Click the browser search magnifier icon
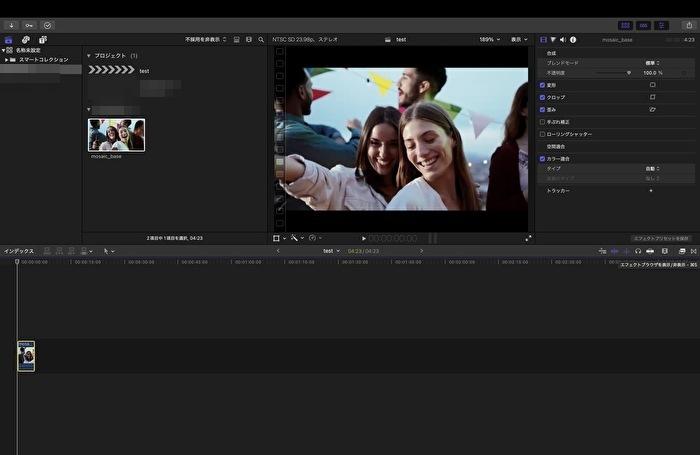Viewport: 700px width, 455px height. [261, 39]
